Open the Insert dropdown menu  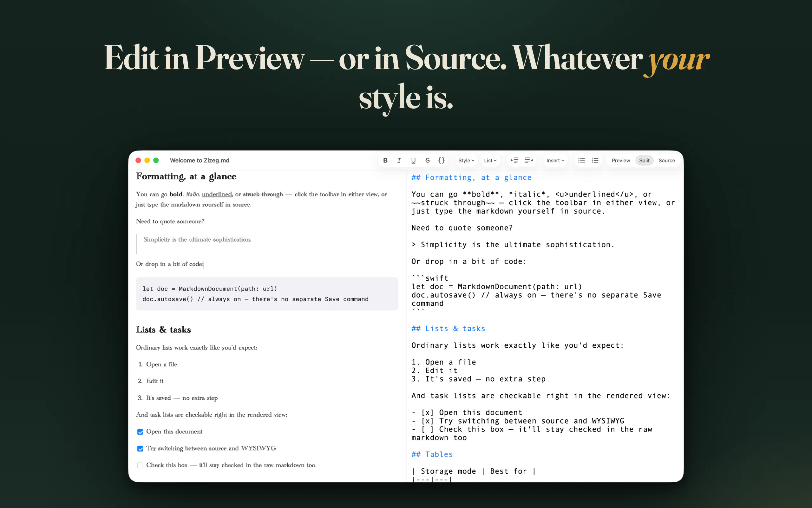pos(555,161)
